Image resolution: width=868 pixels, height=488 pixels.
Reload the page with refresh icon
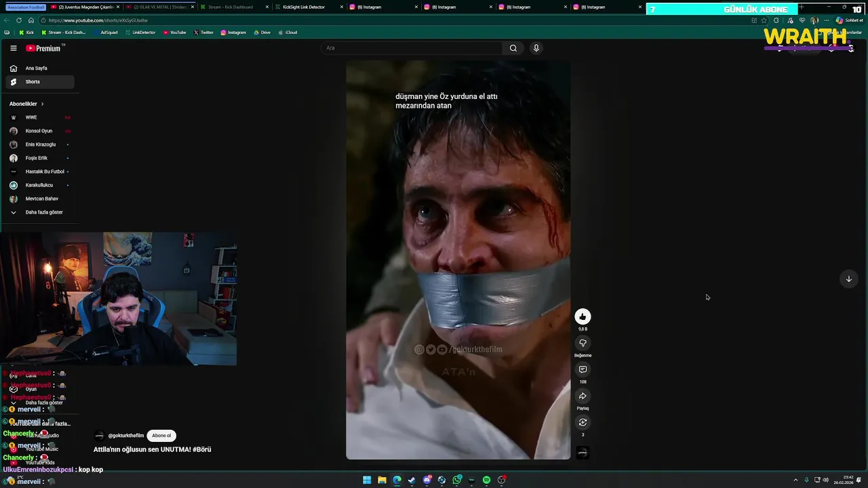(19, 20)
